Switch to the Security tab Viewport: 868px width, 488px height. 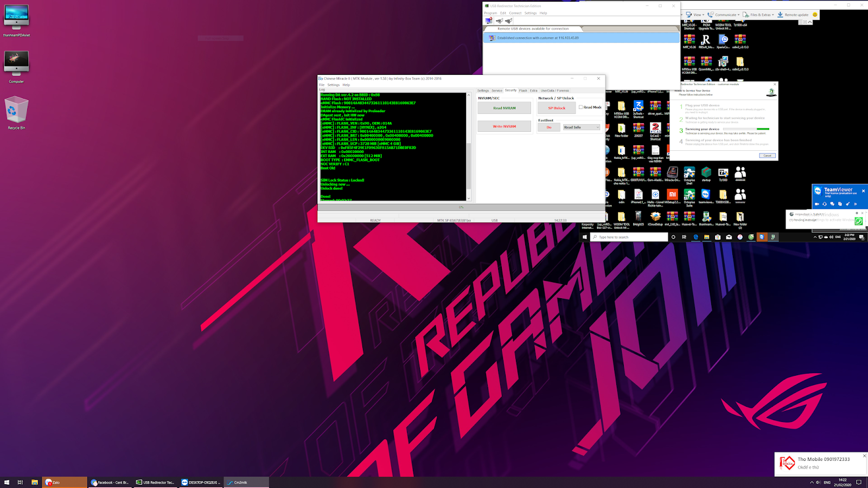[x=510, y=91]
